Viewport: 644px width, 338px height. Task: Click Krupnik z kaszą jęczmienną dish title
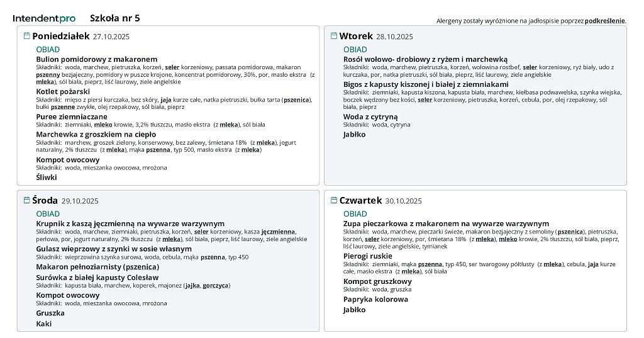pos(130,223)
